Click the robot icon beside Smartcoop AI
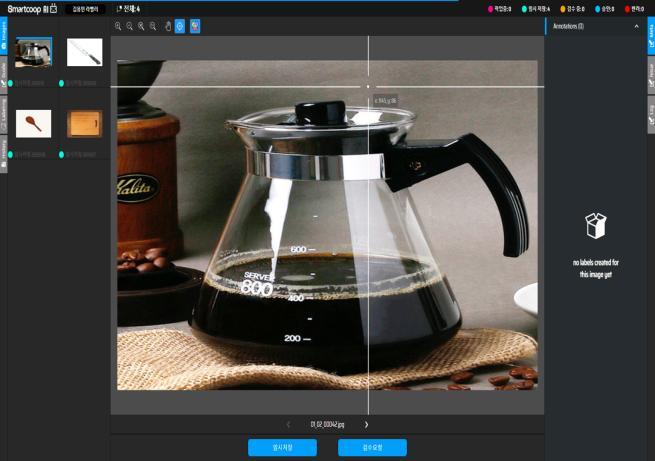Screen dimensions: 655x461 click(x=53, y=8)
